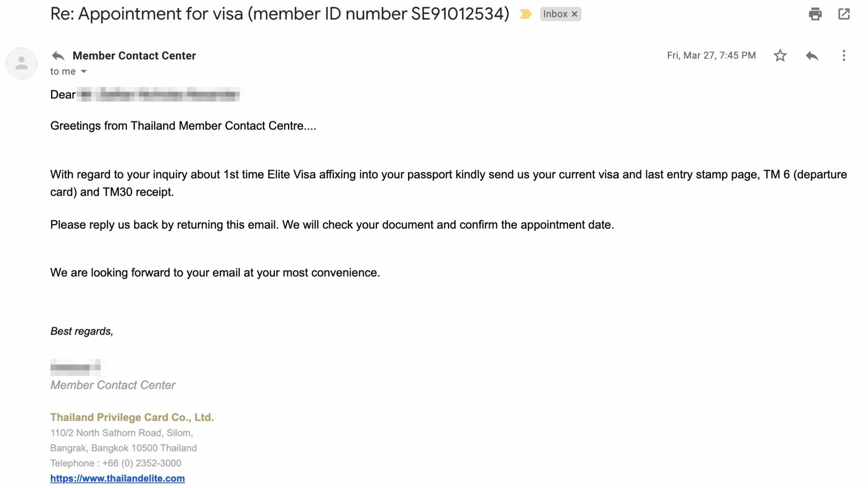The image size is (868, 488).
Task: Click the Member Contact Center sender name
Action: 134,55
